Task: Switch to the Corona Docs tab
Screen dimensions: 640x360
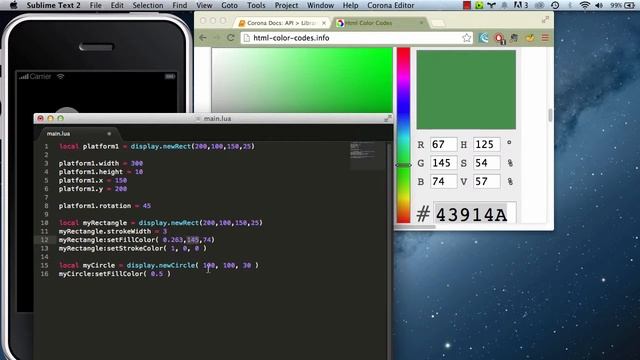Action: pyautogui.click(x=282, y=23)
